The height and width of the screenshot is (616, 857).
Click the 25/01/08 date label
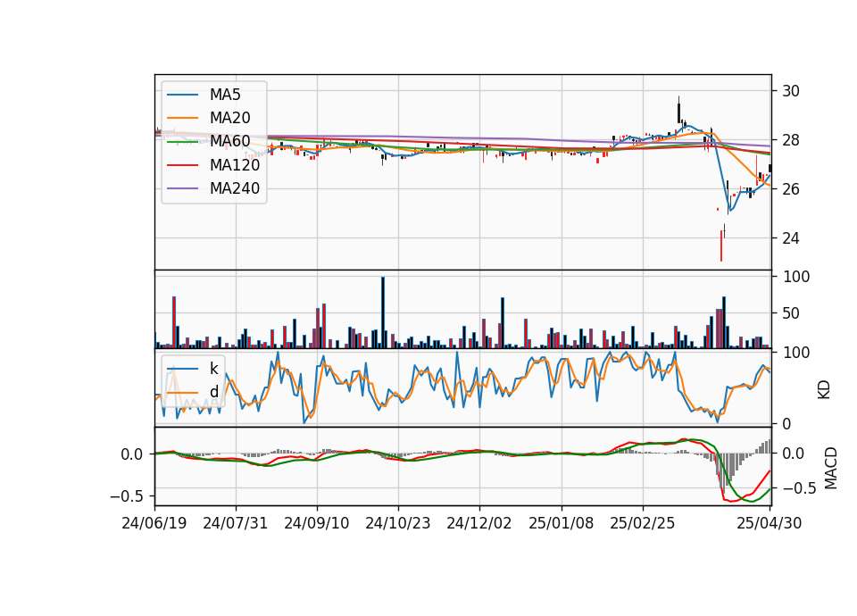[x=561, y=523]
